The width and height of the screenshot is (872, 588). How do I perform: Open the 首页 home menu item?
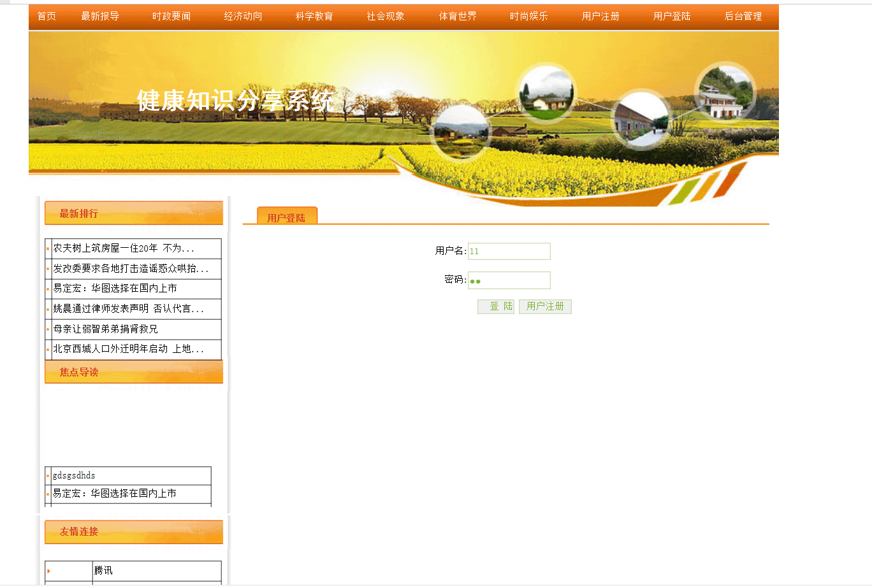[x=47, y=16]
